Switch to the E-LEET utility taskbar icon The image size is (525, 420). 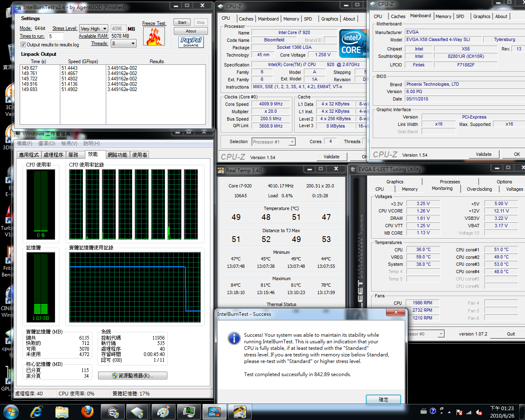[x=112, y=412]
